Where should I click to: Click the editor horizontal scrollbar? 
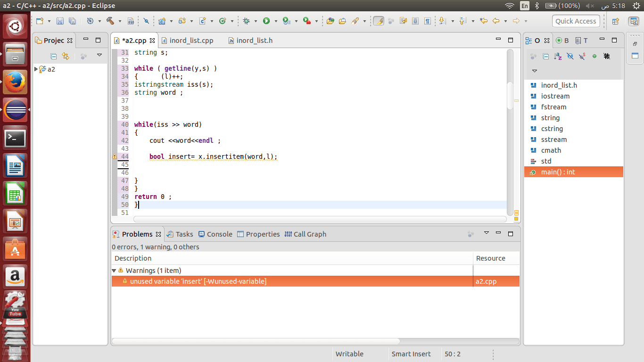[x=320, y=219]
